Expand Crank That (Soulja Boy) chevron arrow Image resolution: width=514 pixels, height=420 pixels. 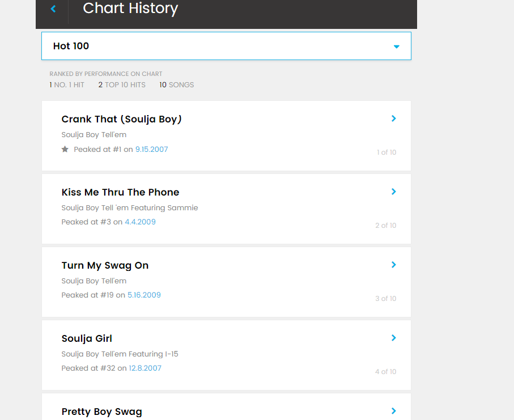click(394, 118)
